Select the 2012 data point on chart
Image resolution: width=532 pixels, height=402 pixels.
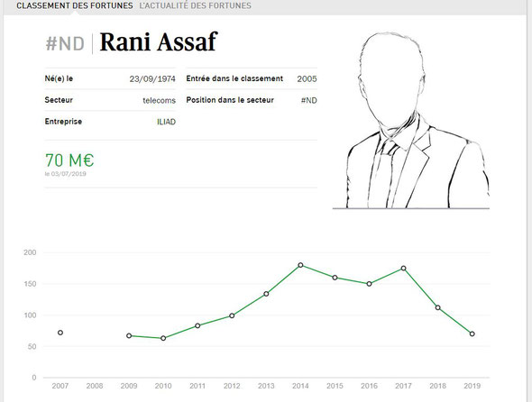coord(232,315)
